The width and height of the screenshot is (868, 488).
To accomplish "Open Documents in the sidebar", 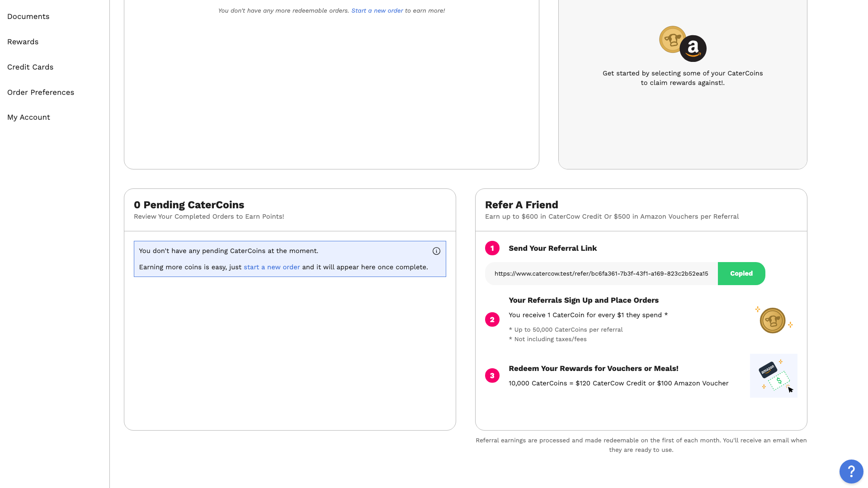I will (28, 17).
